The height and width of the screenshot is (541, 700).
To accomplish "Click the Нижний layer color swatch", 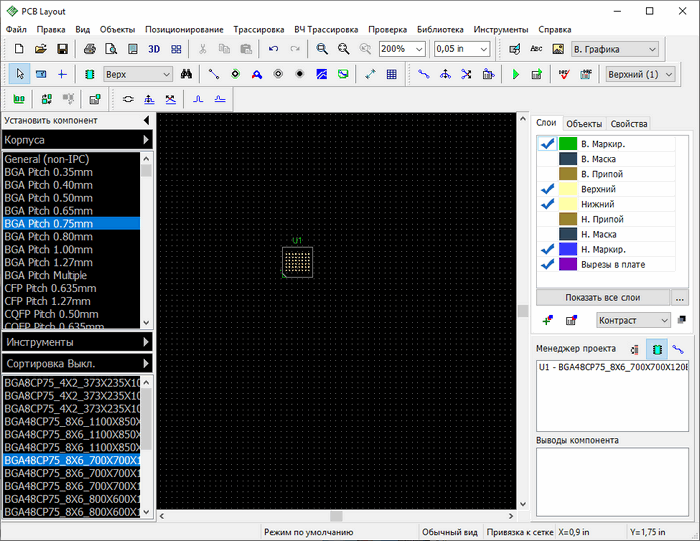I will coord(569,204).
